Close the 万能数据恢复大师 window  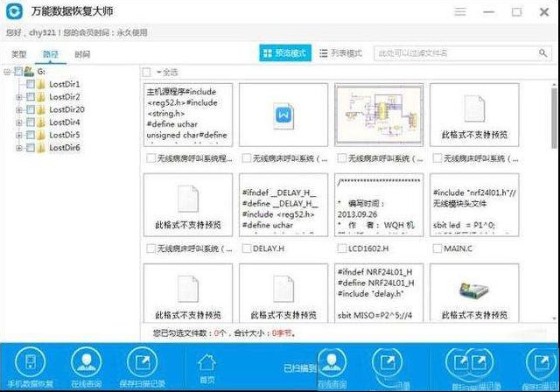pos(544,11)
